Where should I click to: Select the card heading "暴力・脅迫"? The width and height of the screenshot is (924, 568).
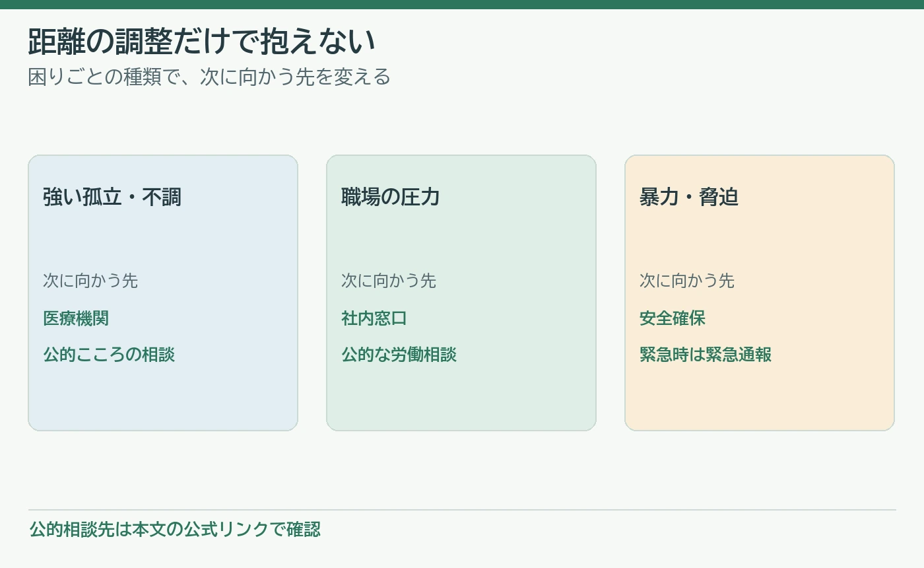point(689,197)
